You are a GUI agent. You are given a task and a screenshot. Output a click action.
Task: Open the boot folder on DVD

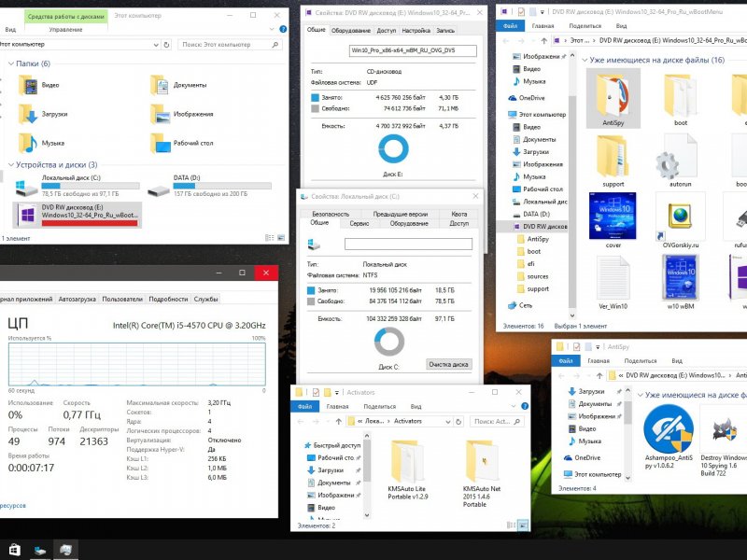point(681,100)
